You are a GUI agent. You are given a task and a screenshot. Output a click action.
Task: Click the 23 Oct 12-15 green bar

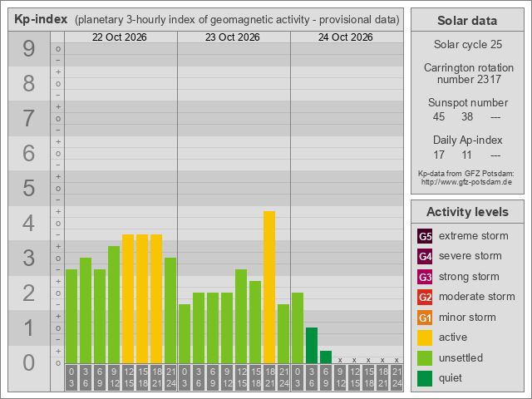click(x=241, y=316)
